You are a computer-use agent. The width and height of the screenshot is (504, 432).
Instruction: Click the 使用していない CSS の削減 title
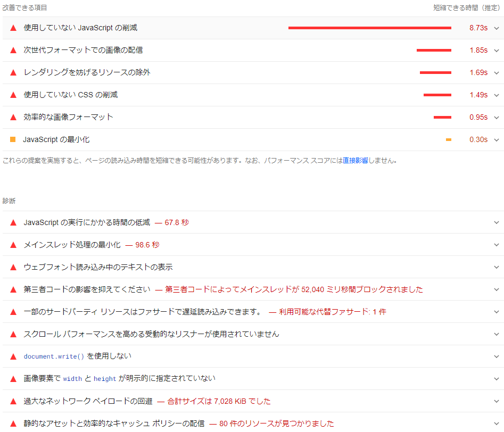click(71, 95)
